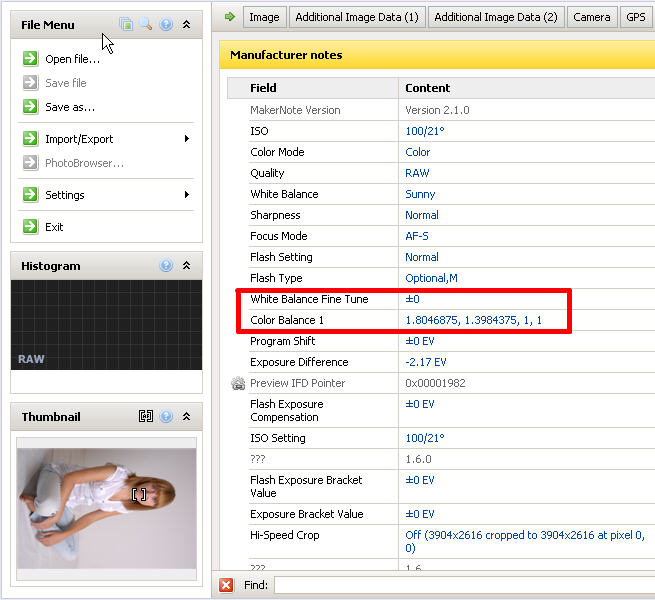655x600 pixels.
Task: Switch to the Image tab
Action: 264,17
